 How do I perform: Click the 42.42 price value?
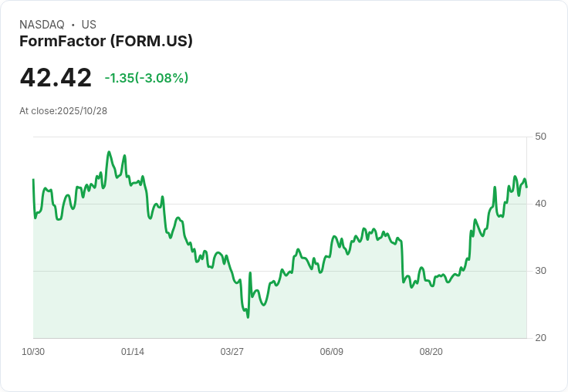click(x=56, y=78)
